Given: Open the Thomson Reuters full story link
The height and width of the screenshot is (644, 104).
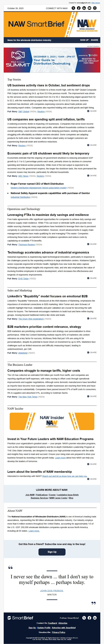Looking at the screenshot, I should point(26,245).
